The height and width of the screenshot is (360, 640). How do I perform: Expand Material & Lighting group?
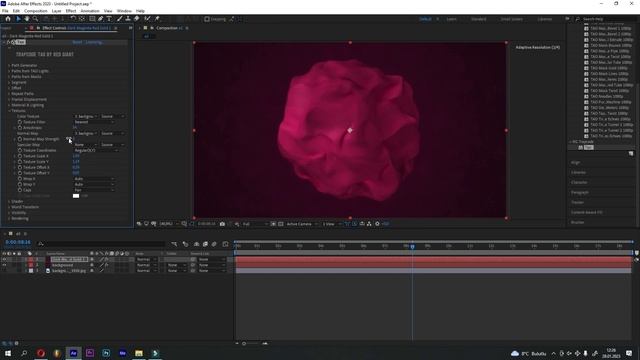point(9,105)
